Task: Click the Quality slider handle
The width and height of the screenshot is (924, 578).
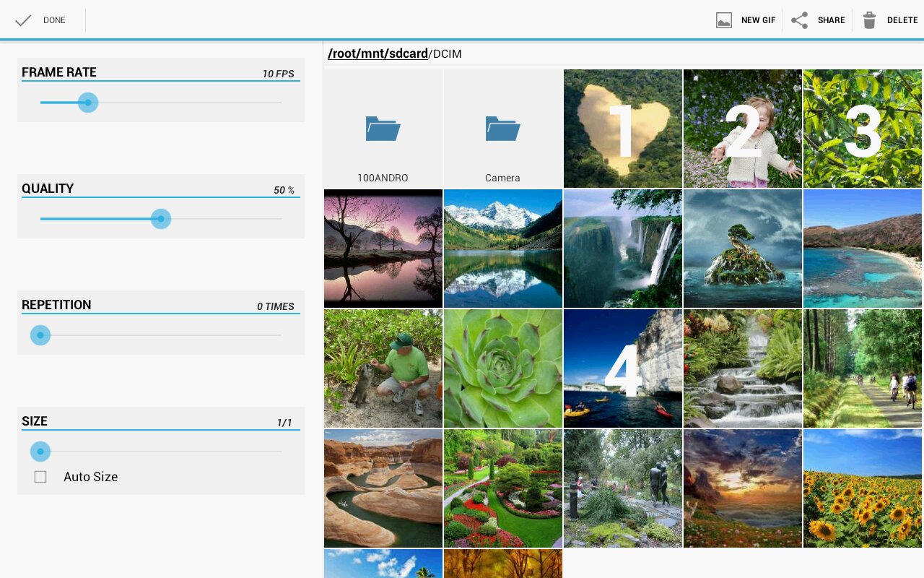Action: pos(161,219)
